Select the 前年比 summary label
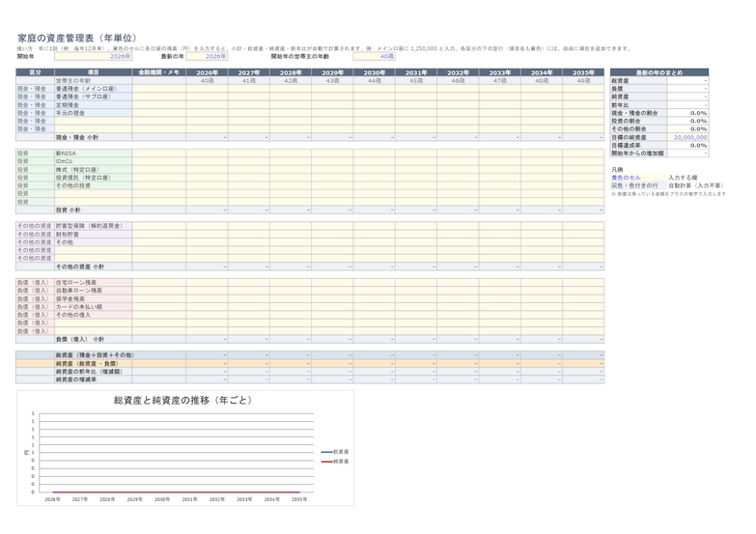This screenshot has width=756, height=534. (638, 104)
